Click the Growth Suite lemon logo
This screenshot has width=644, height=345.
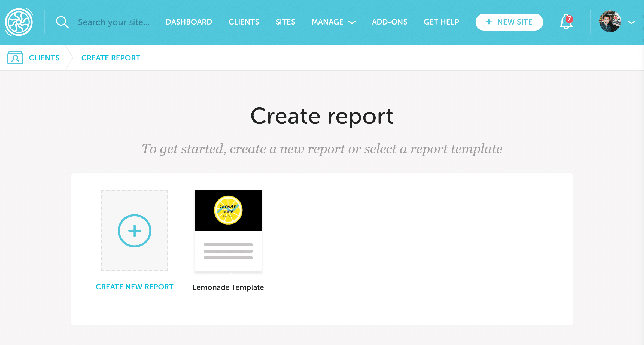tap(228, 210)
